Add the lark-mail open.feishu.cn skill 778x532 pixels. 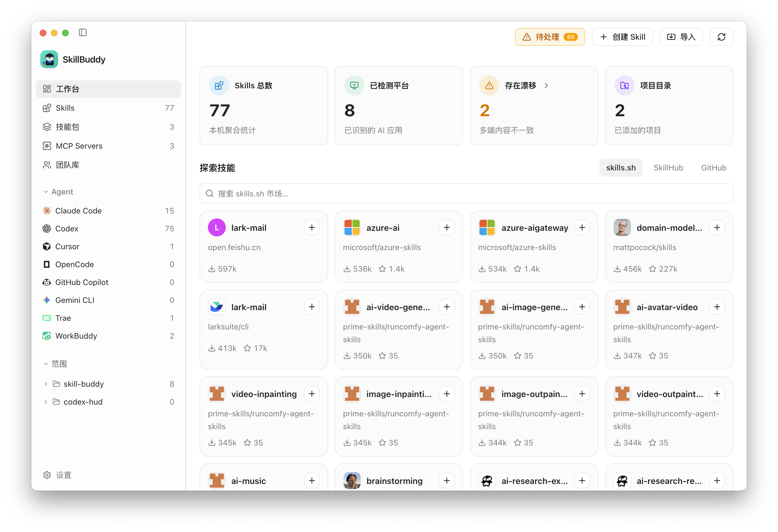click(x=312, y=228)
